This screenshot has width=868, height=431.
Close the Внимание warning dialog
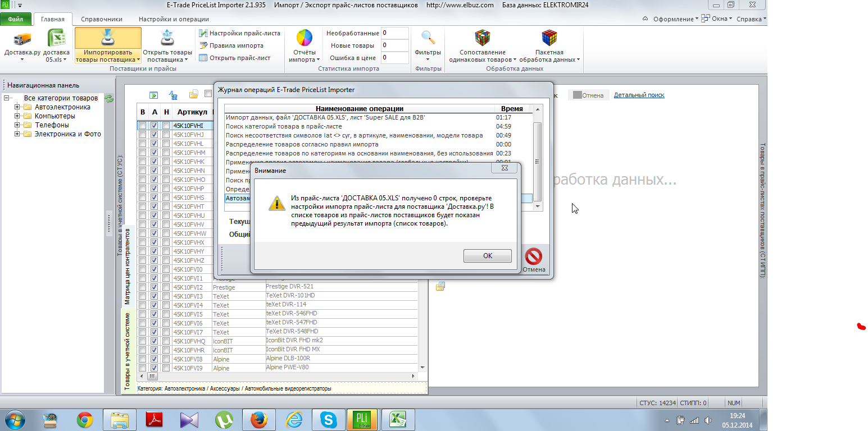click(x=504, y=168)
